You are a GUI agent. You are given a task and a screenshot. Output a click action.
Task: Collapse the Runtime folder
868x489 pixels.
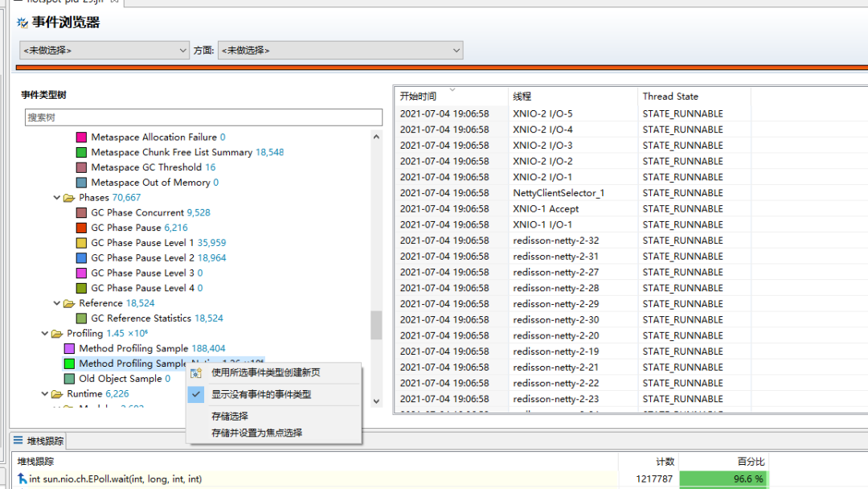(45, 394)
